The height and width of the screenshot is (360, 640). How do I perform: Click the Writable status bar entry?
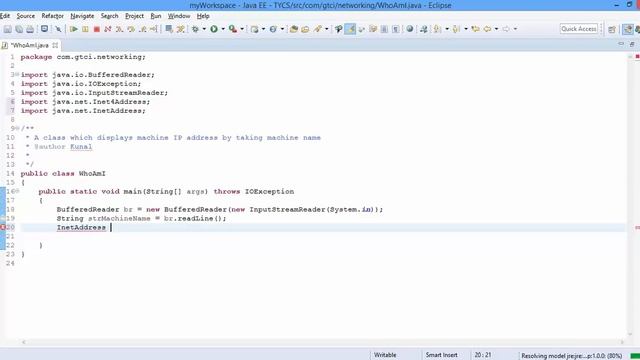(x=385, y=355)
